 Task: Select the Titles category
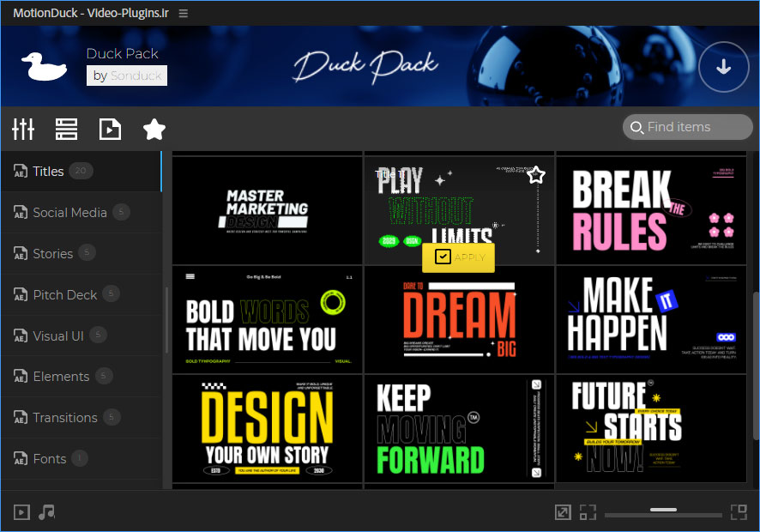(x=48, y=172)
